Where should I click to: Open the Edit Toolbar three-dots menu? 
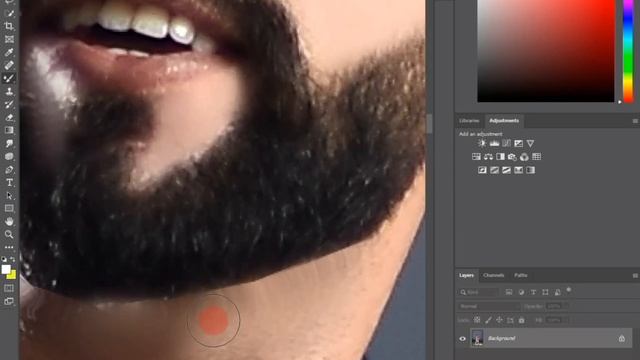tap(9, 247)
